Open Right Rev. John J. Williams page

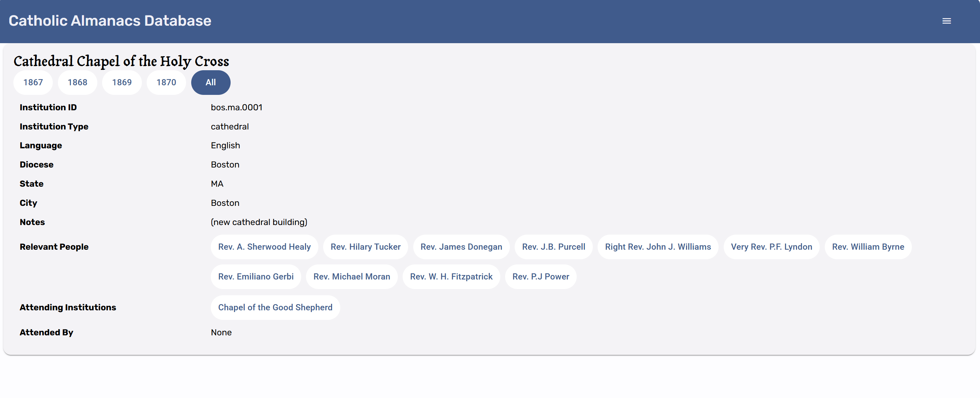point(658,247)
